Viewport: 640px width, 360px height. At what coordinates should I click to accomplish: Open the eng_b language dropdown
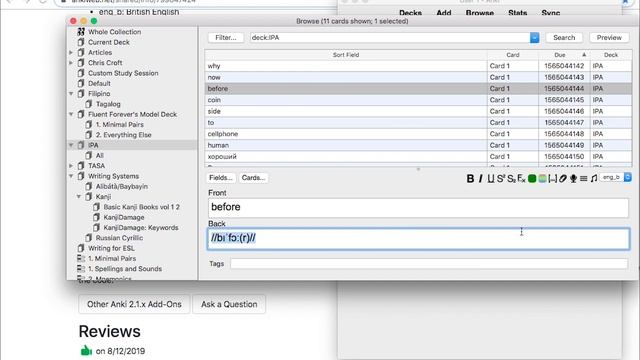[616, 178]
